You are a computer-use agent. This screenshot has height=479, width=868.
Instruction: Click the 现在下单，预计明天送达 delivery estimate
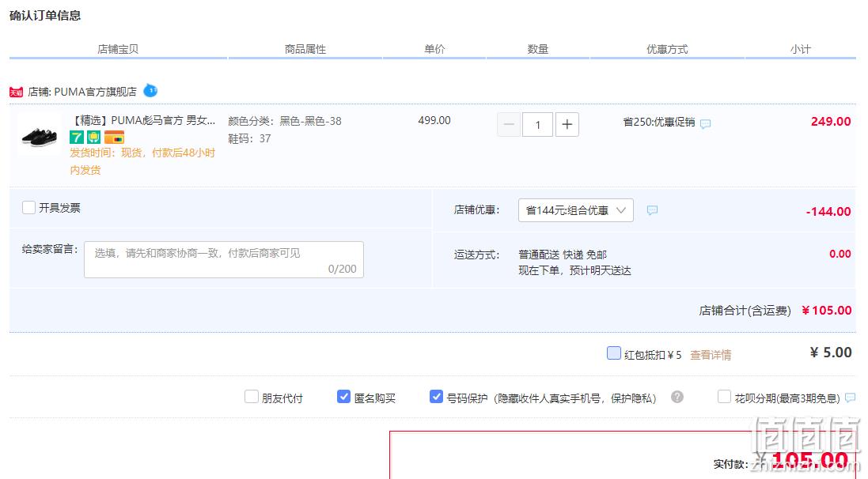coord(574,270)
